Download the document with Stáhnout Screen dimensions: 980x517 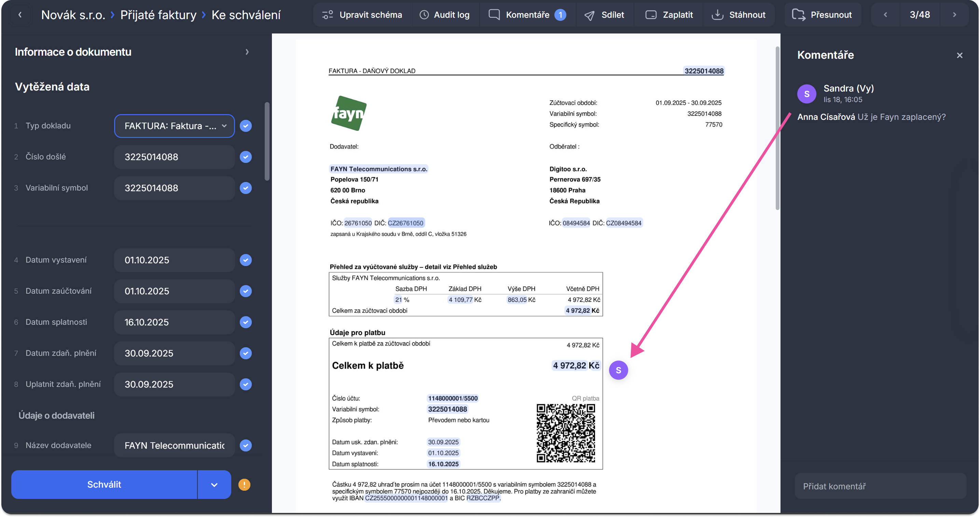[738, 15]
